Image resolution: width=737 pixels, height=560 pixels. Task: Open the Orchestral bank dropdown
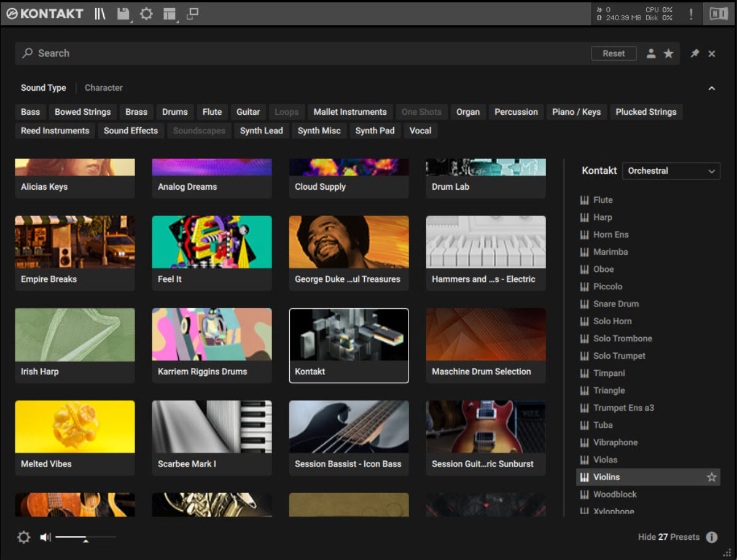(671, 171)
